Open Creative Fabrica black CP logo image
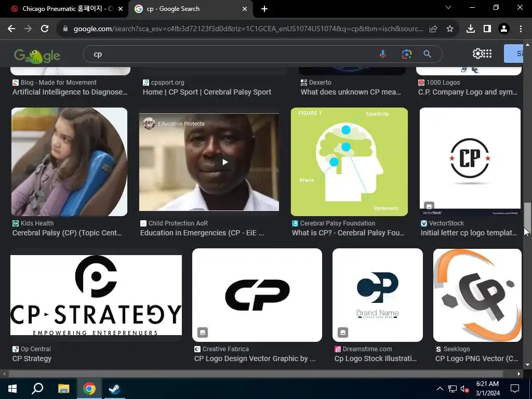 [257, 295]
